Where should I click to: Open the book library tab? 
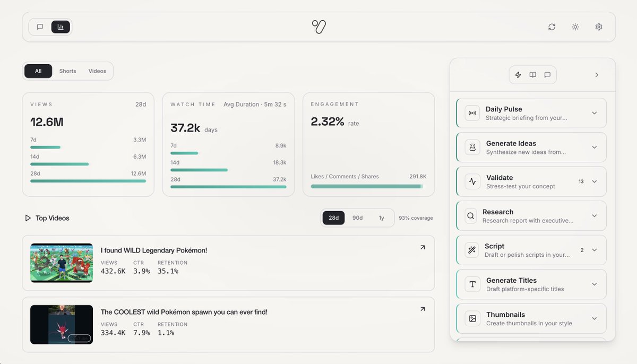click(x=533, y=75)
